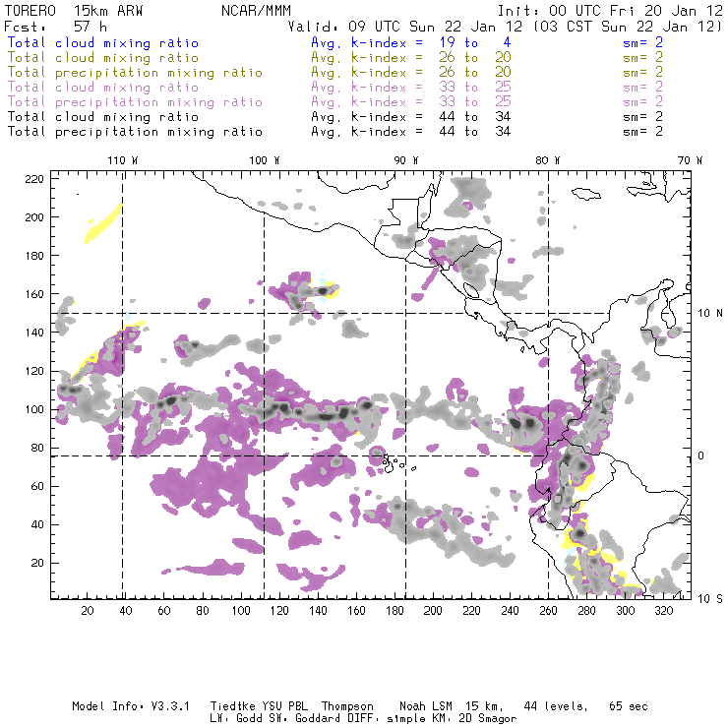Click the "110 W" longitude label
The width and height of the screenshot is (728, 728).
[x=123, y=160]
